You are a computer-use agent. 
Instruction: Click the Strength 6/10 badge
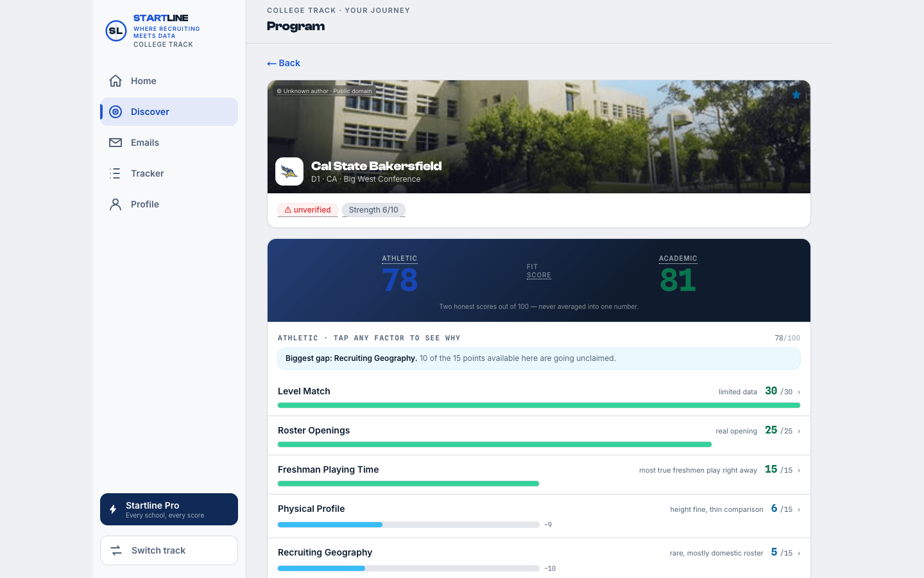coord(373,210)
